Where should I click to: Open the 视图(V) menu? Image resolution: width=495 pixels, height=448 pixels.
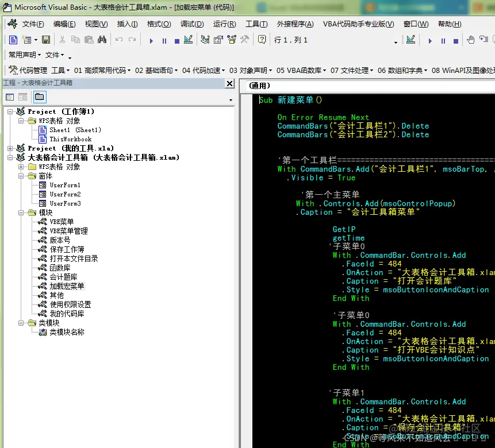pyautogui.click(x=96, y=24)
